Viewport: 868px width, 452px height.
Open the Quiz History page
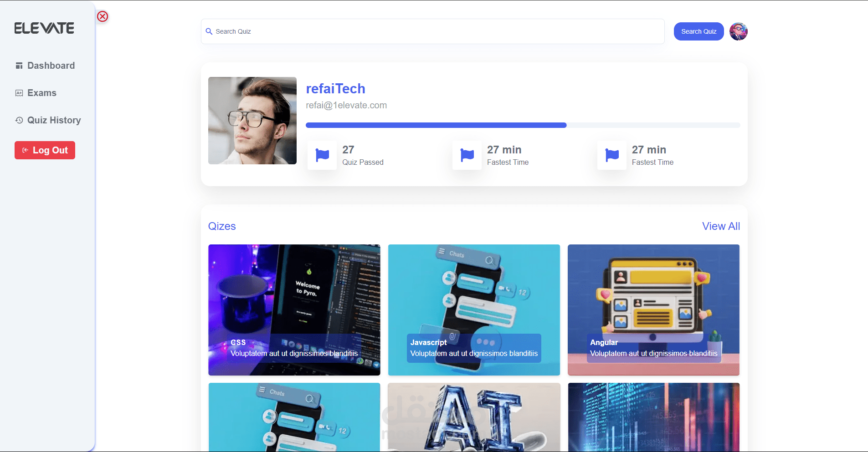(x=48, y=120)
